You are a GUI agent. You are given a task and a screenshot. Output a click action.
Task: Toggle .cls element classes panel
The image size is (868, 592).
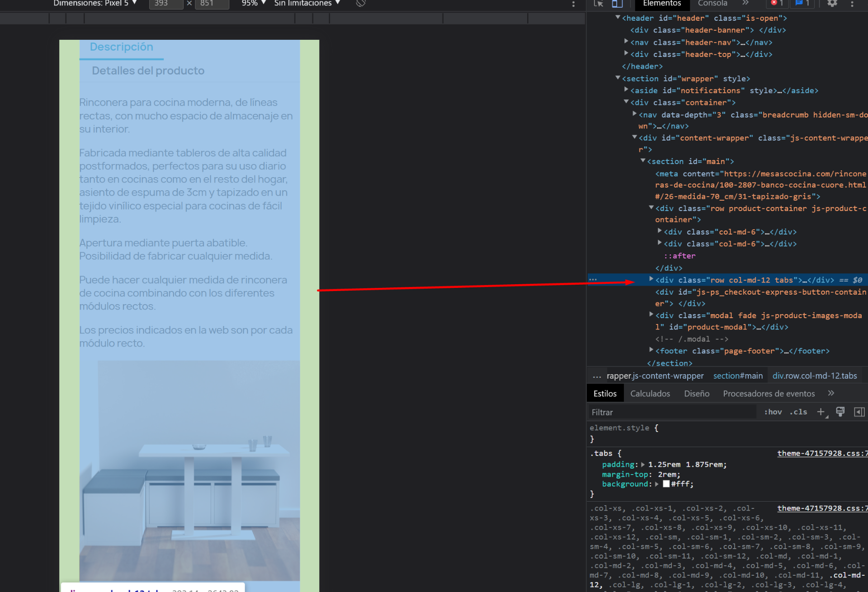click(x=798, y=412)
